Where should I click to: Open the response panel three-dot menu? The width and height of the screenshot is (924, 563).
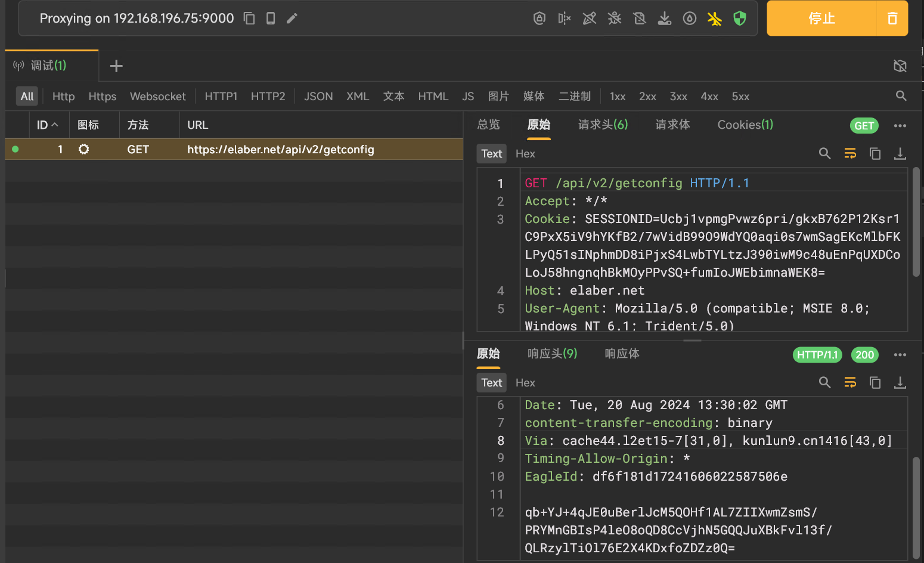[900, 355]
